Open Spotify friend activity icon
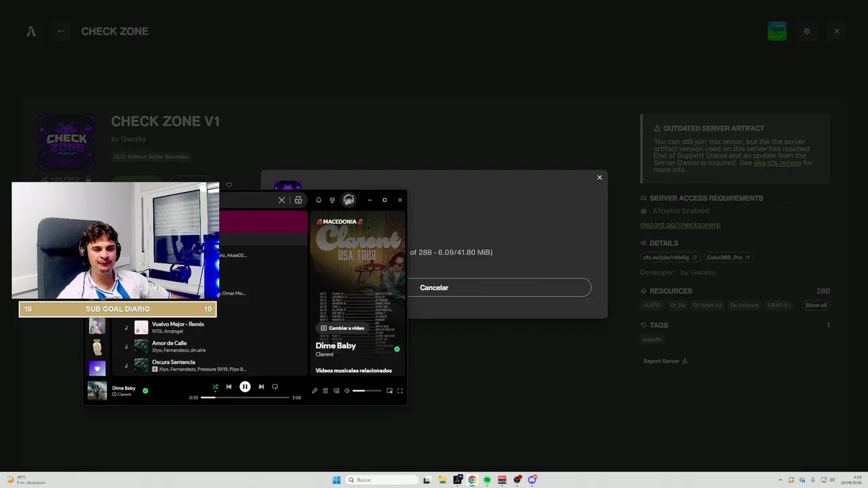Screen dimensions: 868x488 tap(332, 200)
